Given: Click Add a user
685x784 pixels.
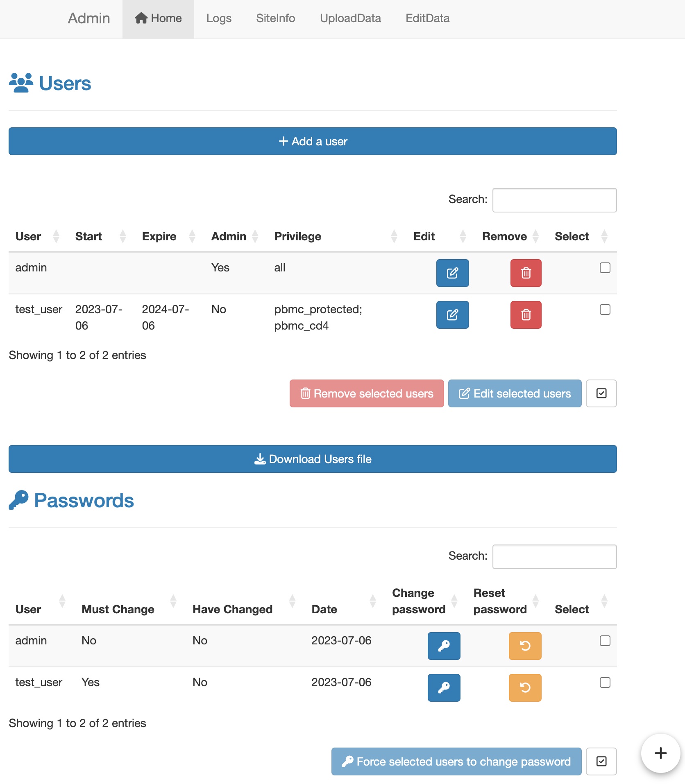Looking at the screenshot, I should click(312, 141).
